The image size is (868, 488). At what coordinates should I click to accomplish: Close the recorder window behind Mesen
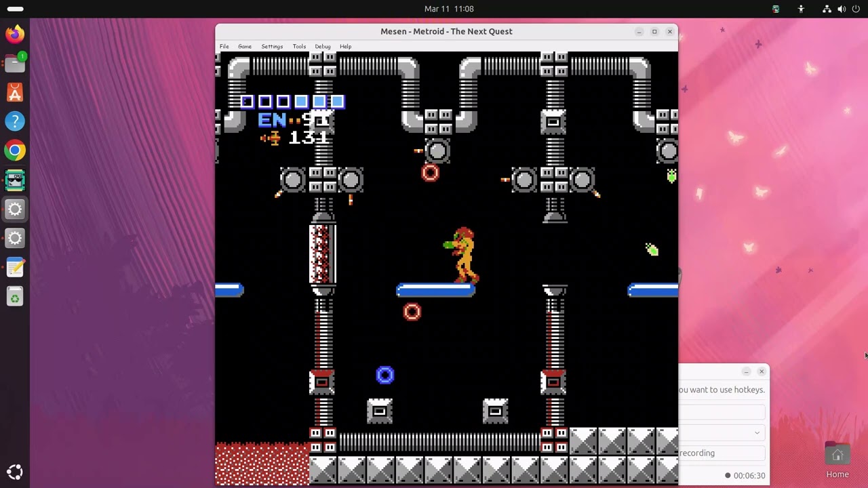[762, 371]
